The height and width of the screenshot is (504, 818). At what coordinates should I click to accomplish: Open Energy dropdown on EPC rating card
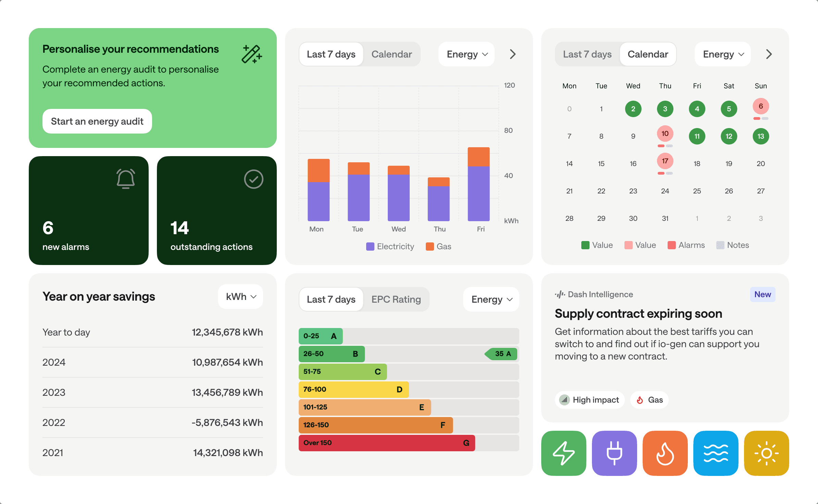coord(491,299)
